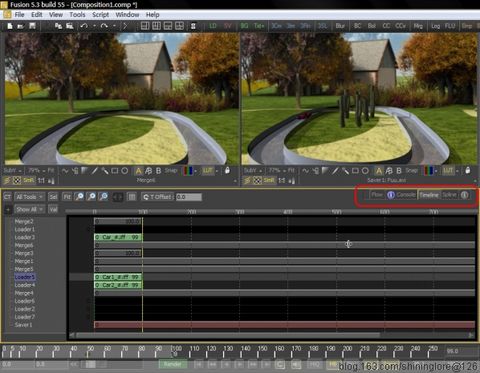Select the ellipse mask tool in left viewer
Image resolution: width=480 pixels, height=373 pixels.
tap(125, 171)
